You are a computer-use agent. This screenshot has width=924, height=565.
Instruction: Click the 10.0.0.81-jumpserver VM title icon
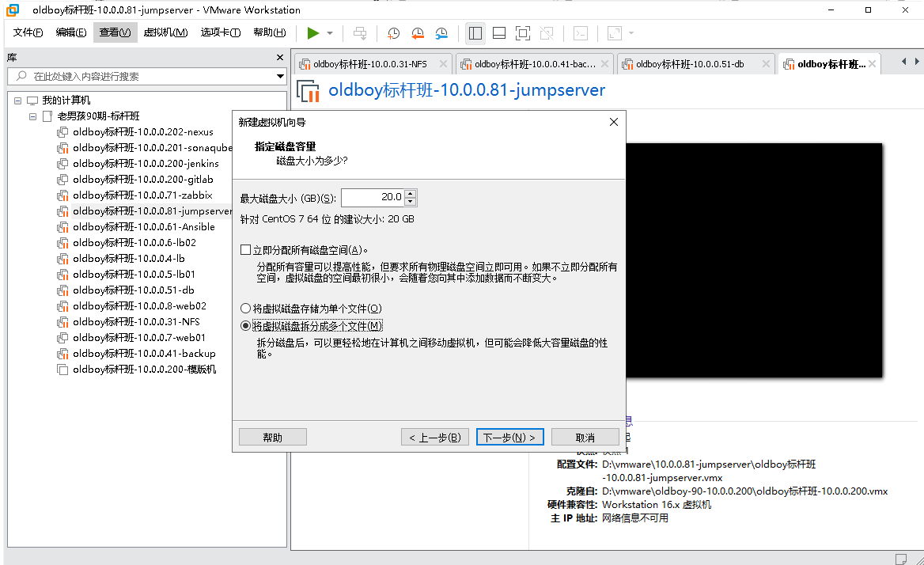pos(308,91)
